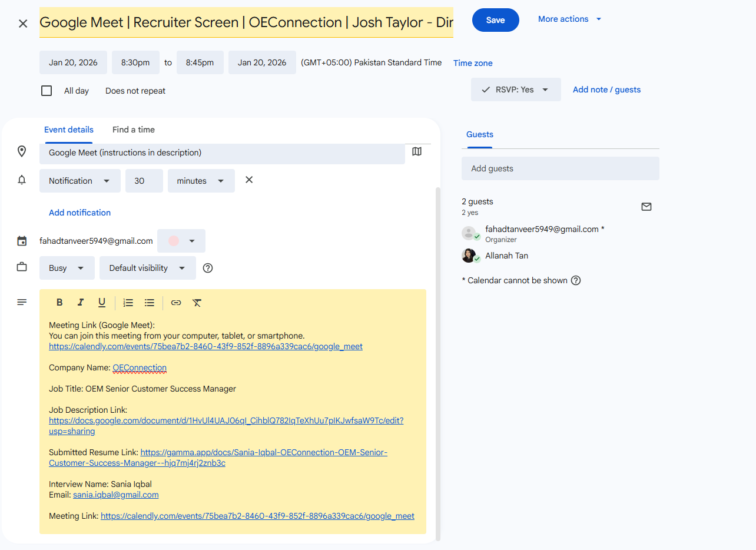Click the Save button
The height and width of the screenshot is (550, 756).
[495, 20]
